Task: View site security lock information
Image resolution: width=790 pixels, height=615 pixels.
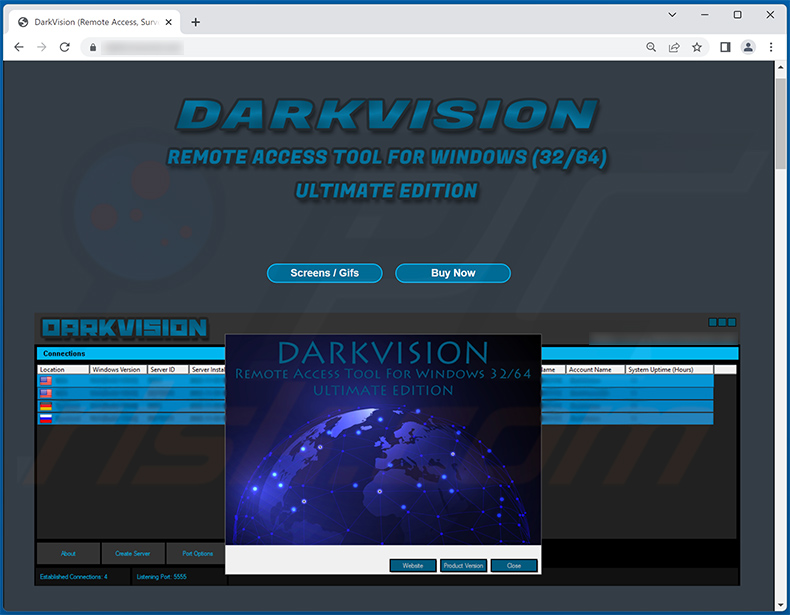Action: click(93, 47)
